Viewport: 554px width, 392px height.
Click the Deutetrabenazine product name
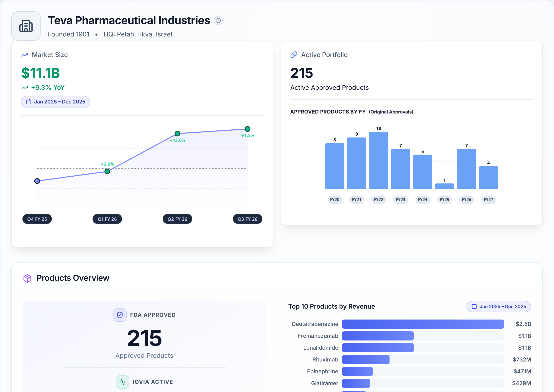coord(315,324)
